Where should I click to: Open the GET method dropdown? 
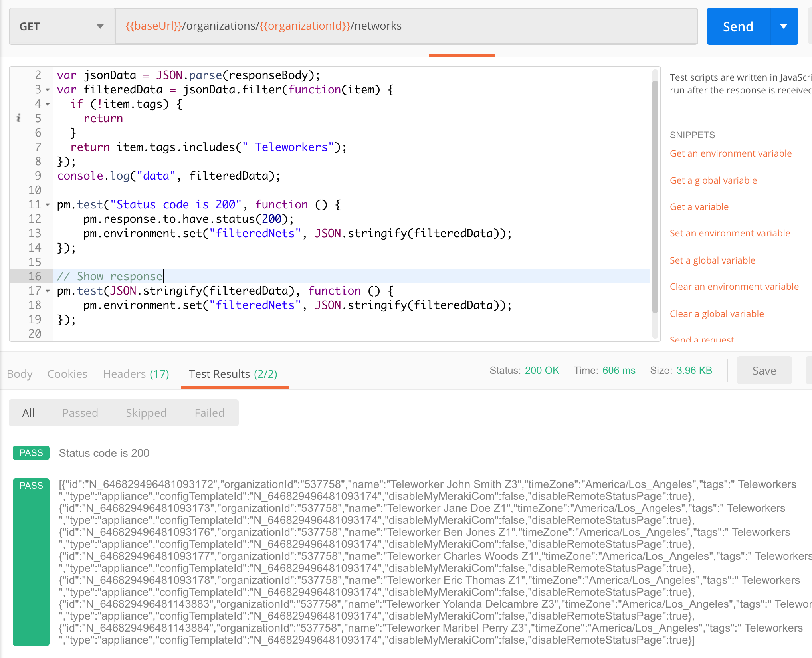pos(62,26)
